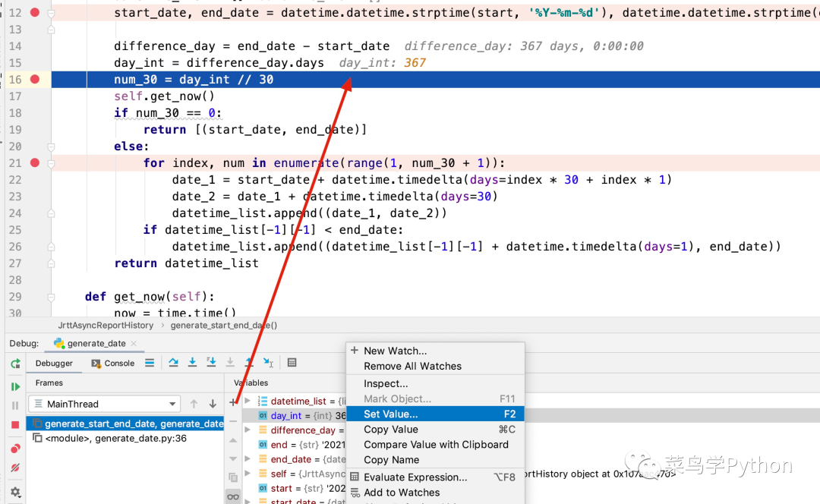Resume program execution
Screen dimensions: 820x504
[x=15, y=387]
